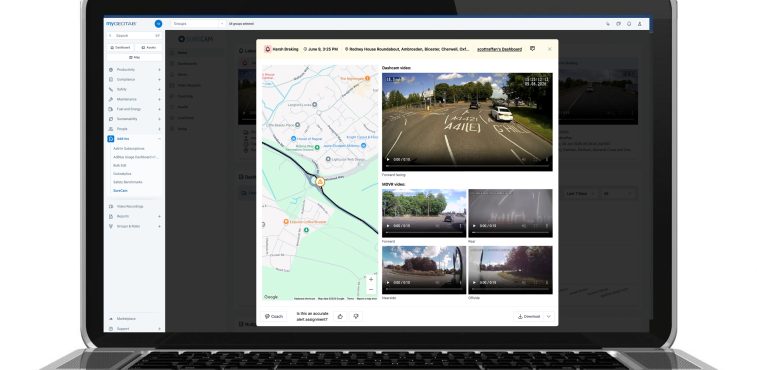This screenshot has width=757, height=370.
Task: Close the alert details dialog
Action: pyautogui.click(x=549, y=49)
